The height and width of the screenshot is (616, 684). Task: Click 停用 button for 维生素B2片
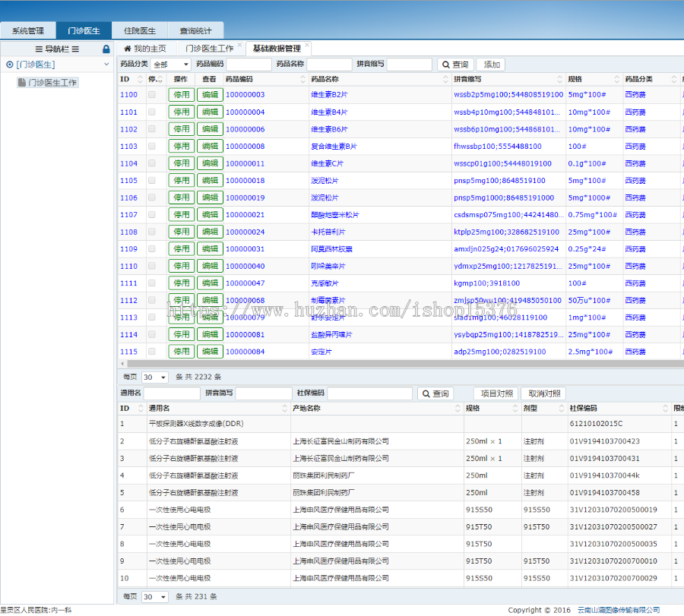tap(182, 95)
